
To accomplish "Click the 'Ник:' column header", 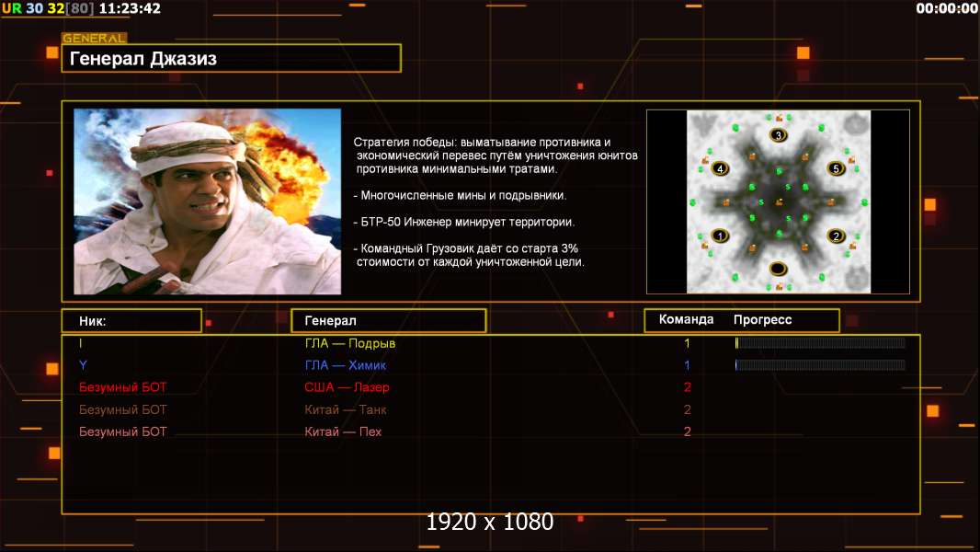I will [x=131, y=321].
